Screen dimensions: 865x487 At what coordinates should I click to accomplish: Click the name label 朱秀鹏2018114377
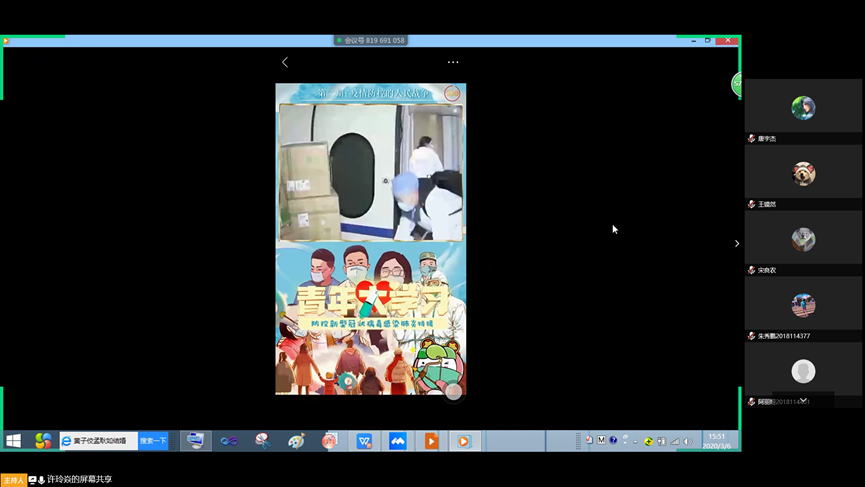tap(784, 336)
